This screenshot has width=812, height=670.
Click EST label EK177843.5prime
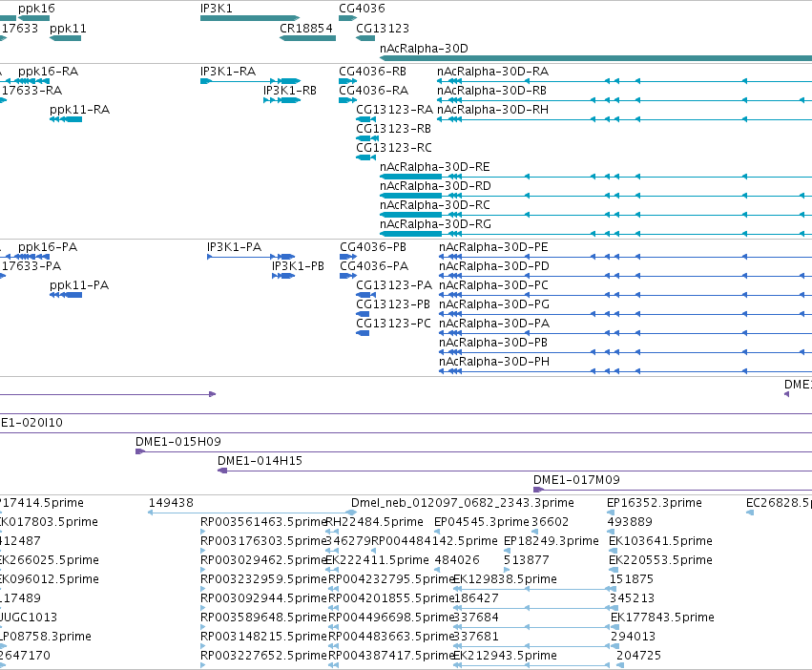click(662, 618)
